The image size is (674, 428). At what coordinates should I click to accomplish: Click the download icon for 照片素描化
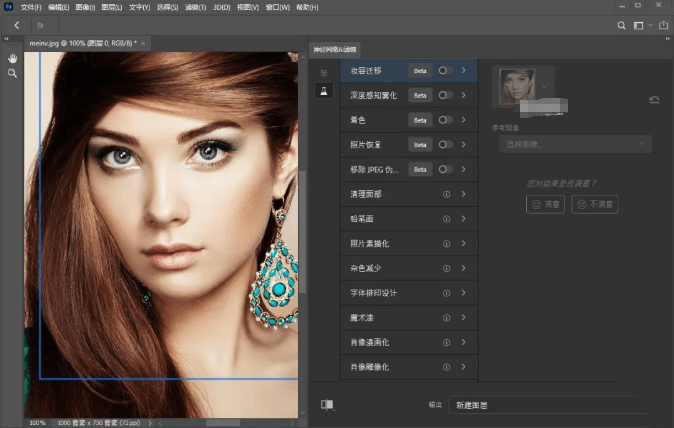pyautogui.click(x=447, y=244)
